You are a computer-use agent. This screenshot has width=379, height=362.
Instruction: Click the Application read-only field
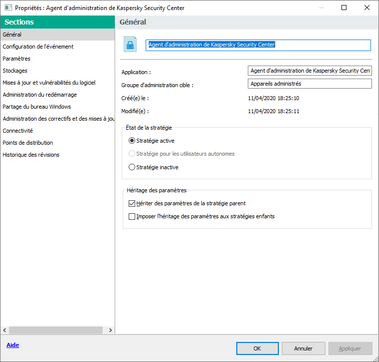(310, 71)
